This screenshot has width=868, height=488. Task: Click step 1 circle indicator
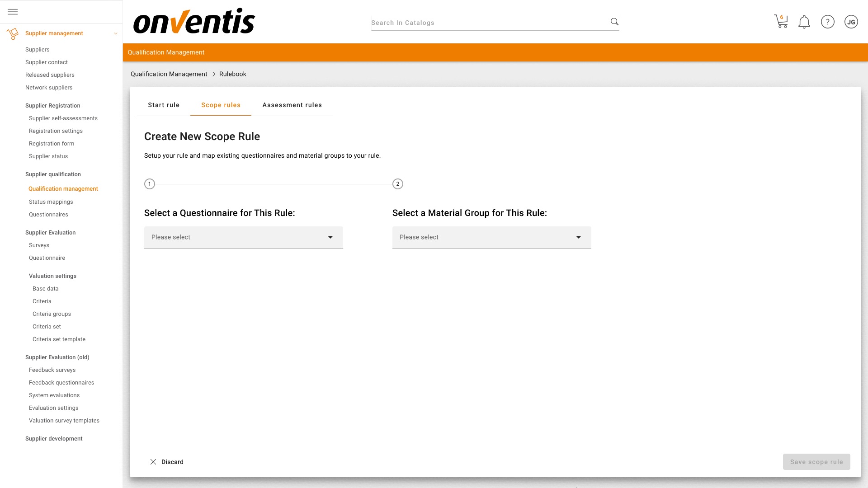click(150, 184)
